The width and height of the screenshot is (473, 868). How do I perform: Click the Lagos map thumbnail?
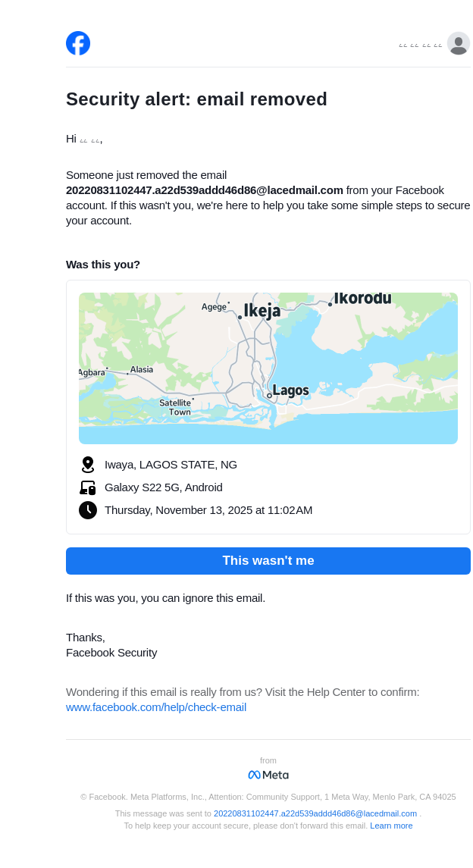[x=268, y=368]
